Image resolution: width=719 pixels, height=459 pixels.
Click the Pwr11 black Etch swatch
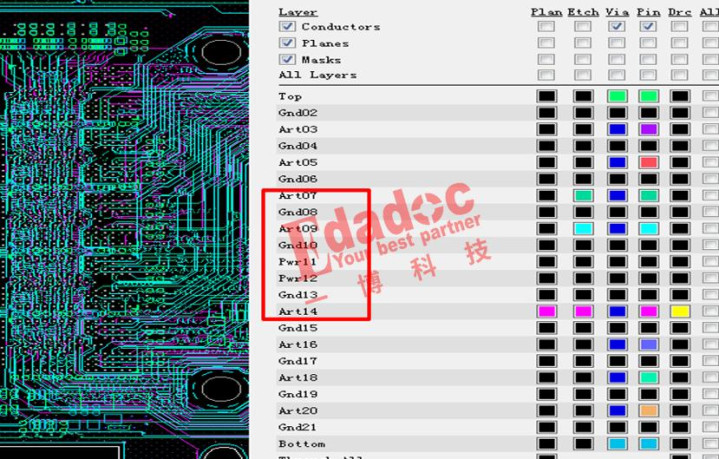[x=583, y=262]
